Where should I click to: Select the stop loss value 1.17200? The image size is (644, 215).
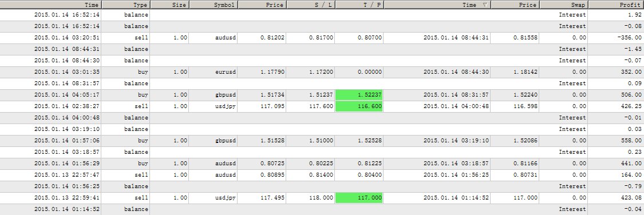(x=321, y=72)
